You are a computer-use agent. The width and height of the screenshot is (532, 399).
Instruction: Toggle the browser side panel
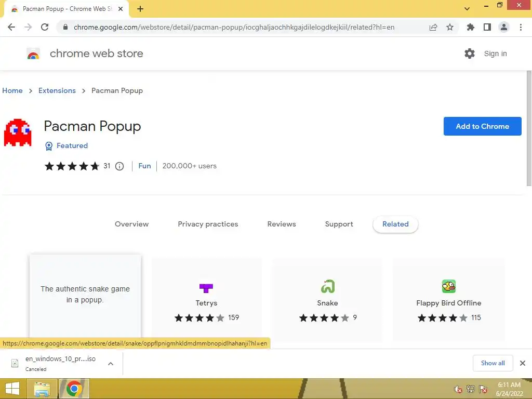[487, 27]
